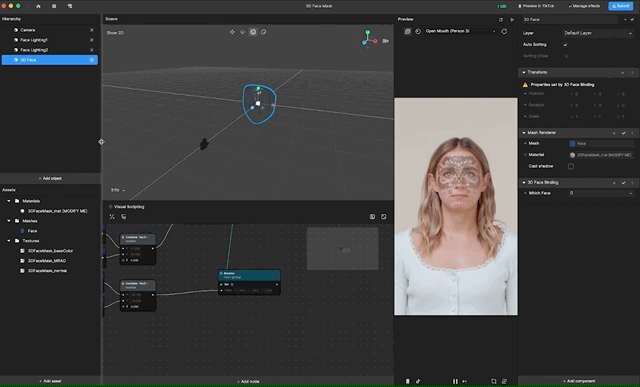
Task: Click the phone device icon below preview
Action: coord(407,381)
